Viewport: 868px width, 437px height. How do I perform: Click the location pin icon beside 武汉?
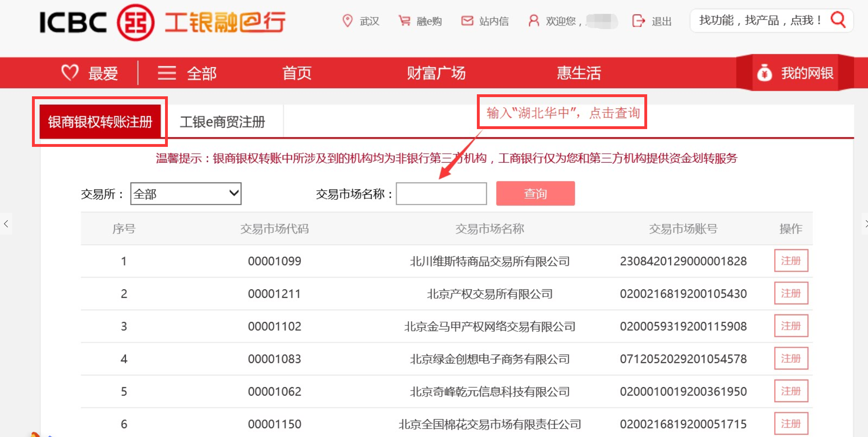(x=347, y=21)
